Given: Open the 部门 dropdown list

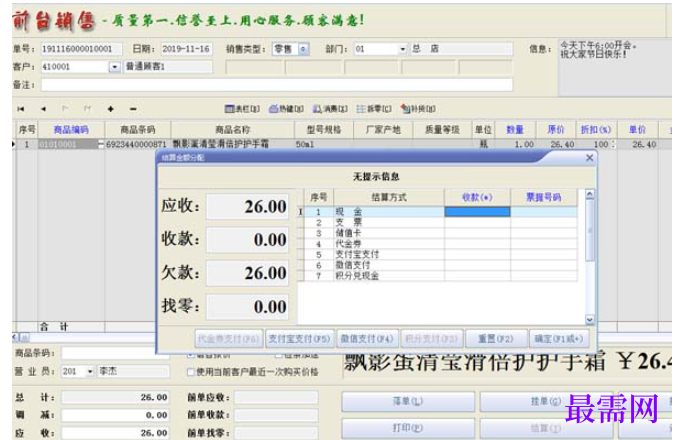Looking at the screenshot, I should coord(402,49).
